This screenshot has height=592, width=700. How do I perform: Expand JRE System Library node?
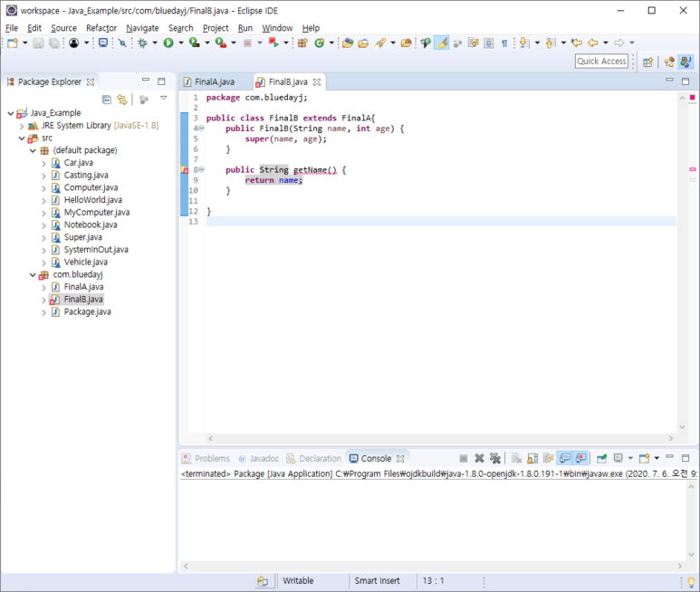coord(22,126)
